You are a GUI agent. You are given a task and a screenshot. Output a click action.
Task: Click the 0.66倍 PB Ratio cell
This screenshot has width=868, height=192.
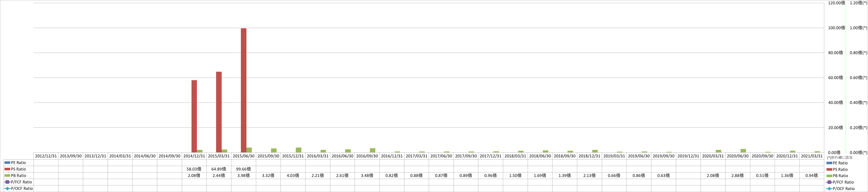(x=614, y=176)
